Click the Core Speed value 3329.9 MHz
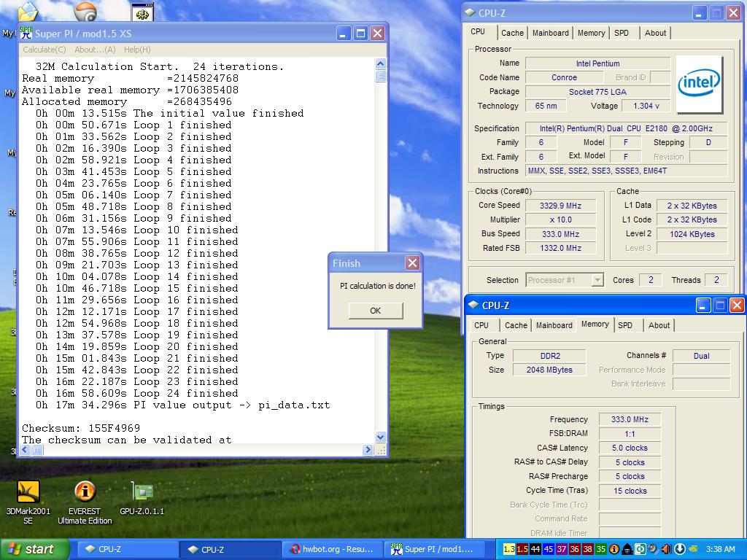Image resolution: width=747 pixels, height=560 pixels. point(560,206)
